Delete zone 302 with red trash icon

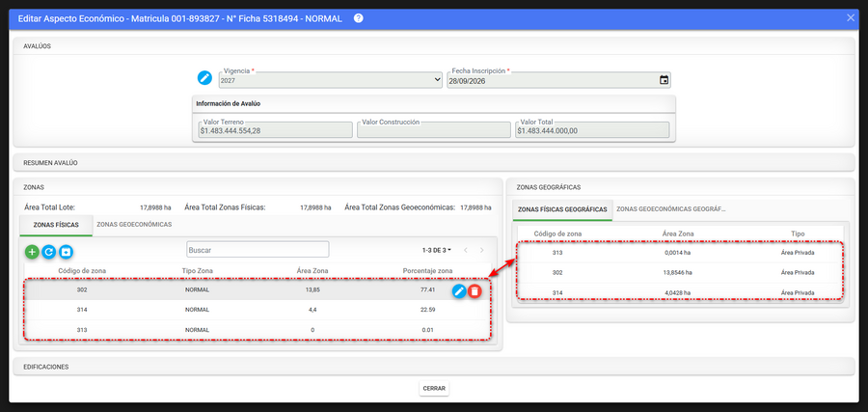pyautogui.click(x=475, y=290)
